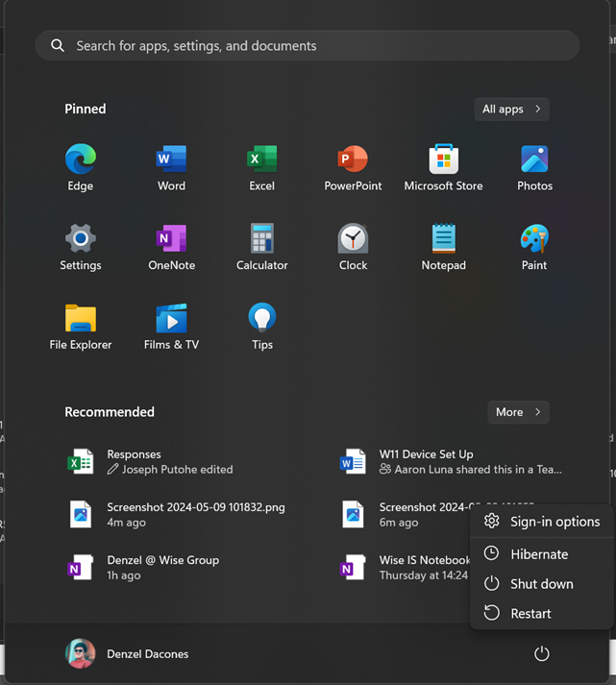Click Denzel Dacones profile picture
Image resolution: width=616 pixels, height=685 pixels.
(x=81, y=653)
